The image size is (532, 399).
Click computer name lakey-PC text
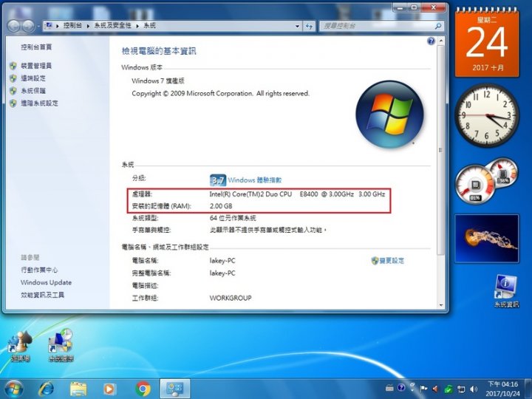(222, 261)
